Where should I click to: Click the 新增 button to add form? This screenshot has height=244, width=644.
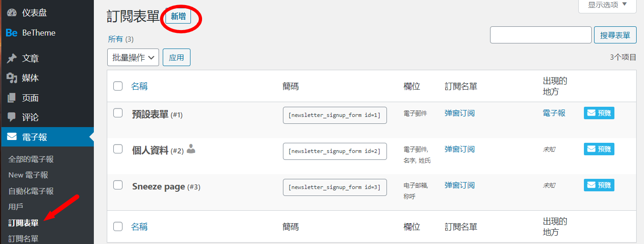click(x=178, y=16)
